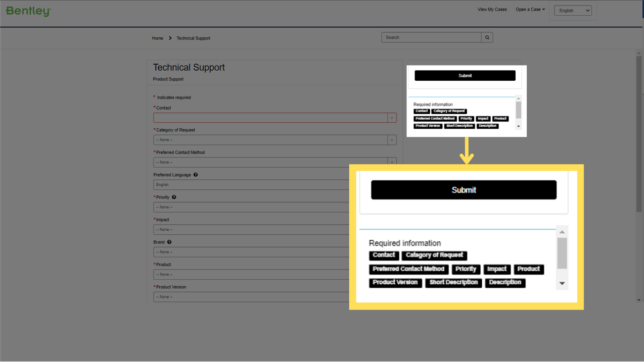This screenshot has width=644, height=362.
Task: Click the Home breadcrumb link
Action: 158,38
